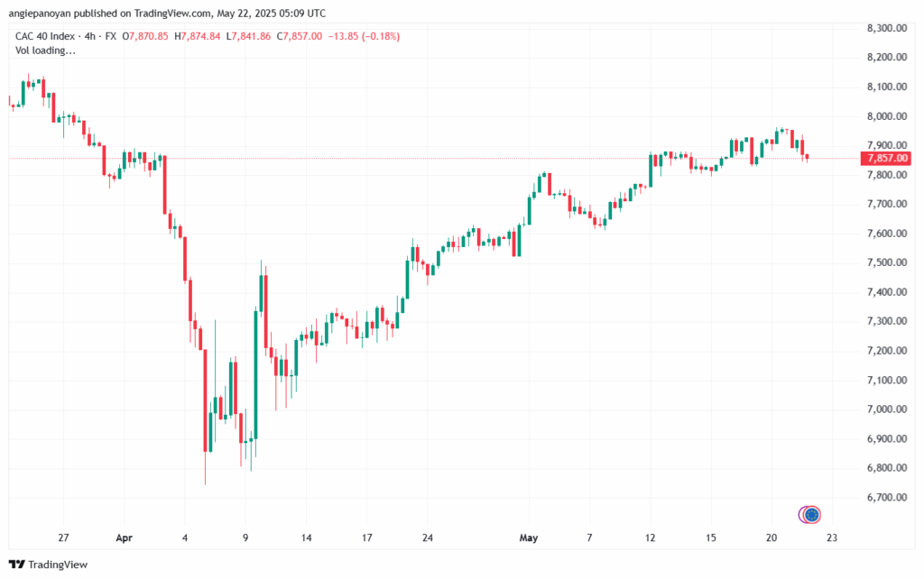The image size is (924, 579).
Task: Click the 12 date on the time axis
Action: point(650,538)
